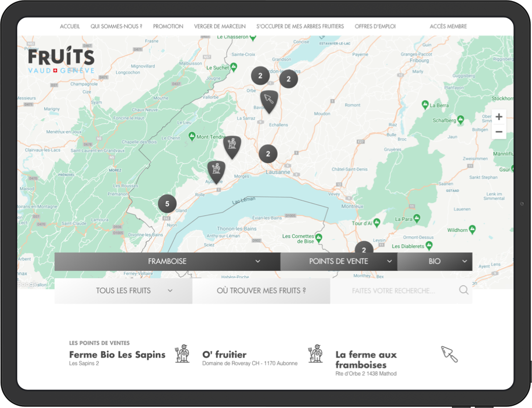The width and height of the screenshot is (532, 408).
Task: Click farmer icon beside O' fruitier
Action: [316, 353]
